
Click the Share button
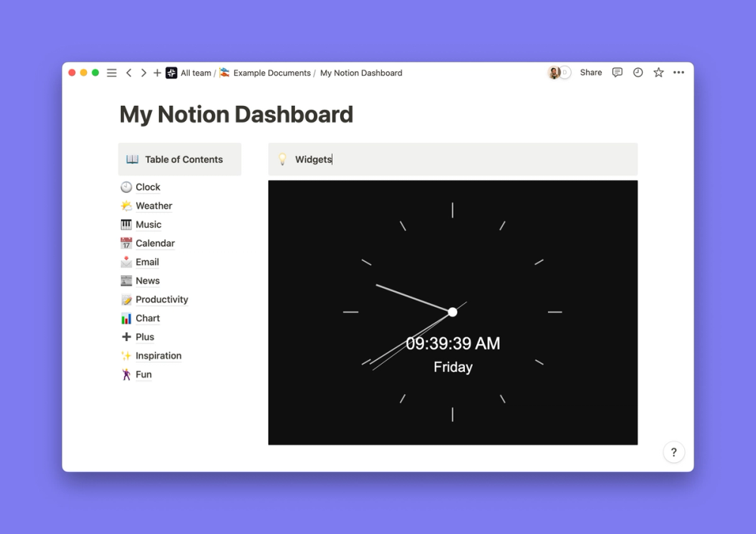pos(590,72)
